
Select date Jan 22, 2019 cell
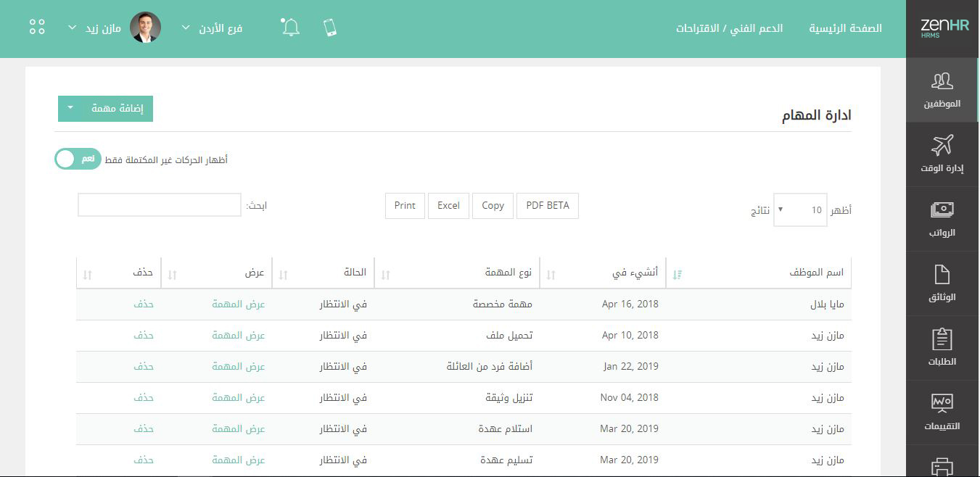631,367
